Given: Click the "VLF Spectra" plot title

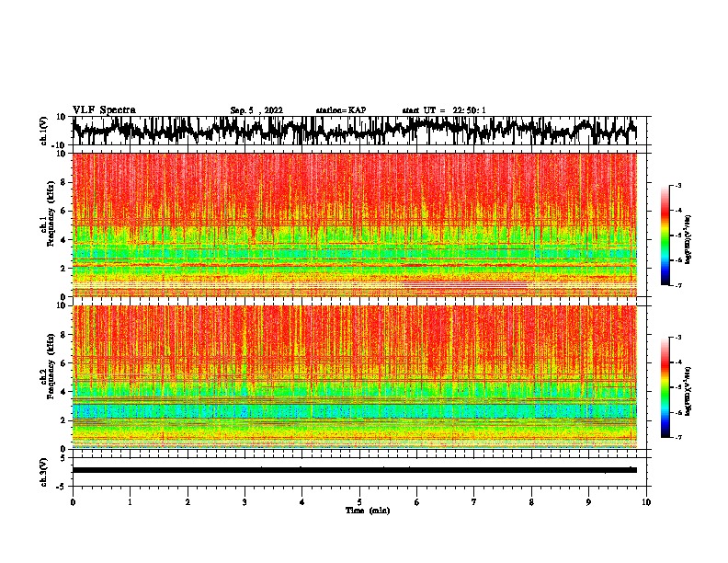Looking at the screenshot, I should [x=104, y=110].
